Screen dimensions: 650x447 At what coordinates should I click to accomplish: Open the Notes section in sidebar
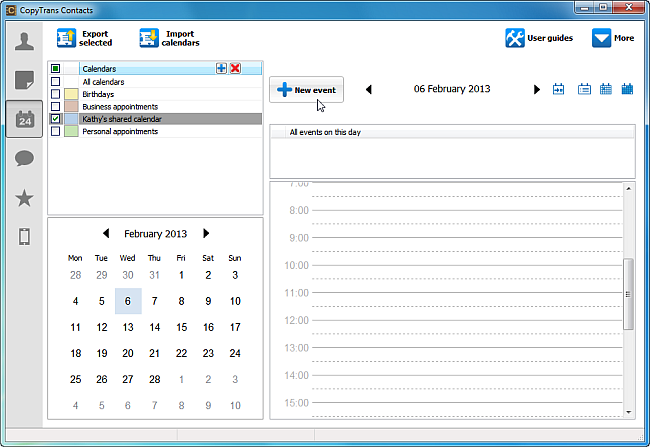24,80
